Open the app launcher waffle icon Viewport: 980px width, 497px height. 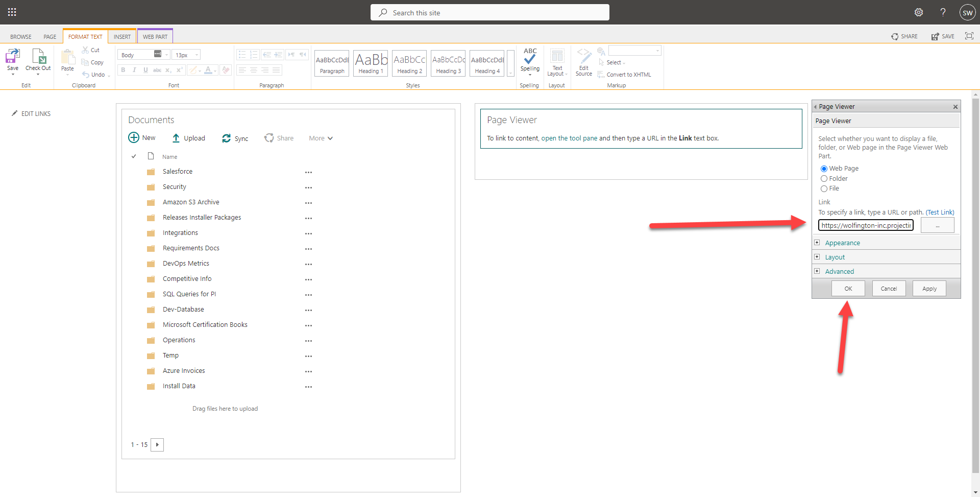tap(12, 12)
